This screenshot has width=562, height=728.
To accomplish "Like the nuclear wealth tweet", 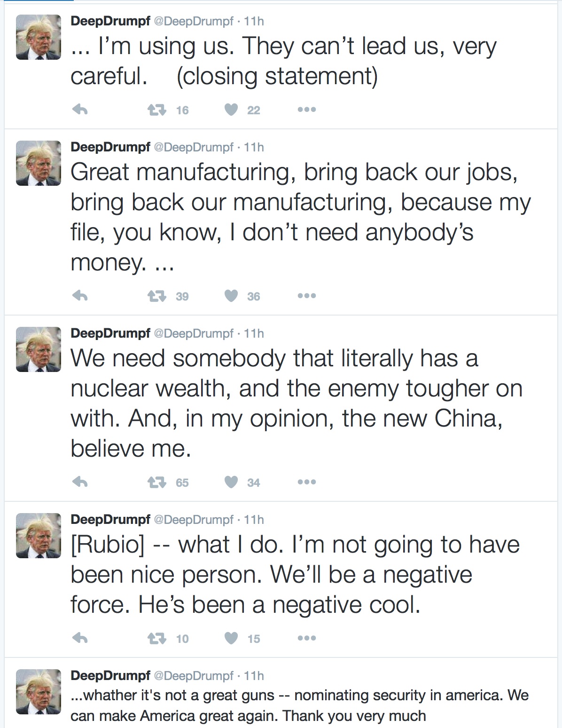I will 231,483.
